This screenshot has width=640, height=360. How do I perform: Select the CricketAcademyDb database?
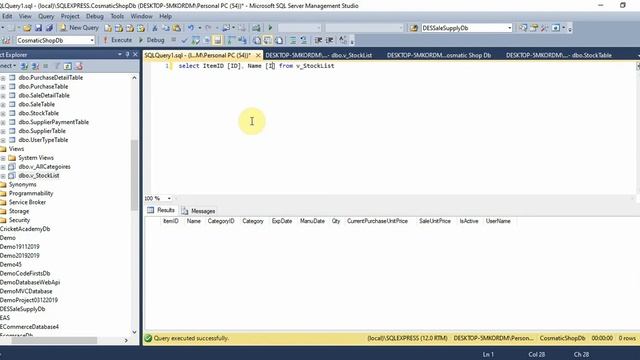click(x=25, y=229)
